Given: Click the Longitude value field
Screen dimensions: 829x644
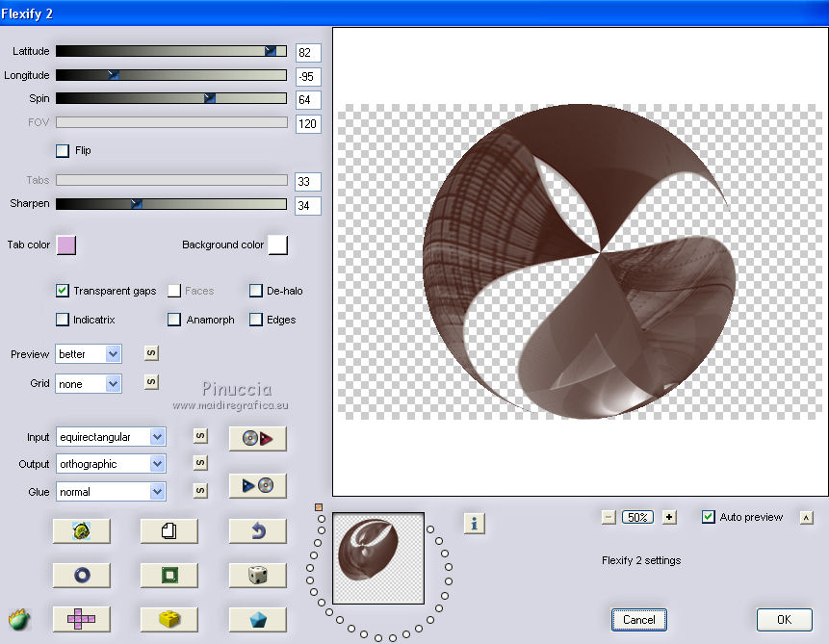Looking at the screenshot, I should click(308, 77).
